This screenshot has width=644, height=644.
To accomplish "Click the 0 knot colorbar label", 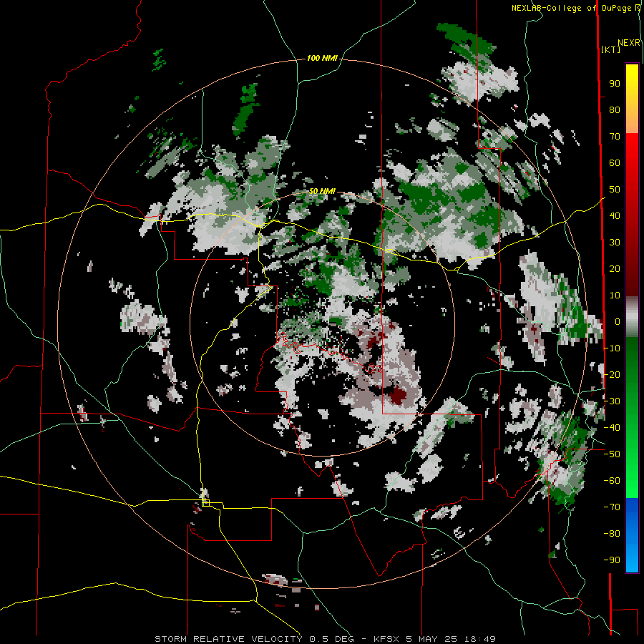I will click(x=617, y=322).
